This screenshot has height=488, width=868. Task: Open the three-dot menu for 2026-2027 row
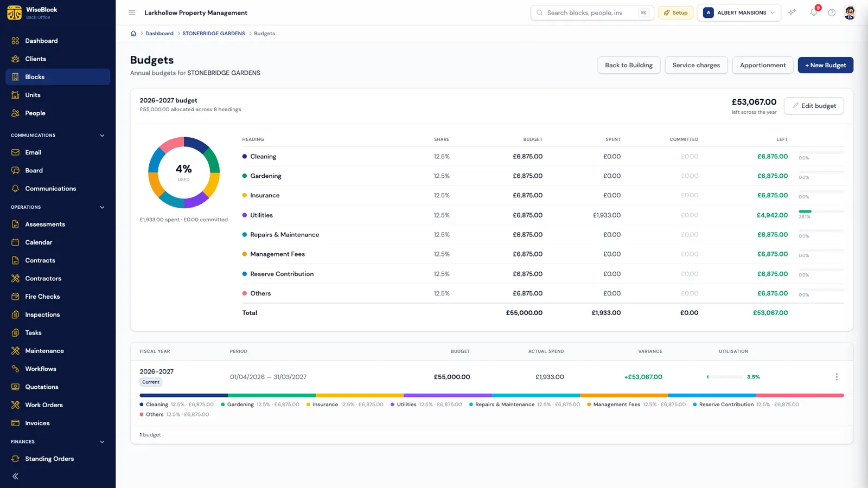point(837,377)
